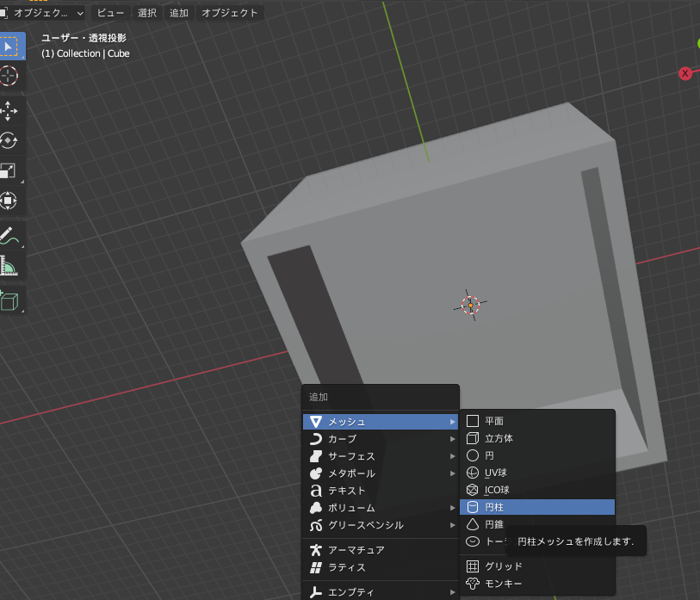Select the Scale tool
The height and width of the screenshot is (600, 700).
pyautogui.click(x=9, y=170)
